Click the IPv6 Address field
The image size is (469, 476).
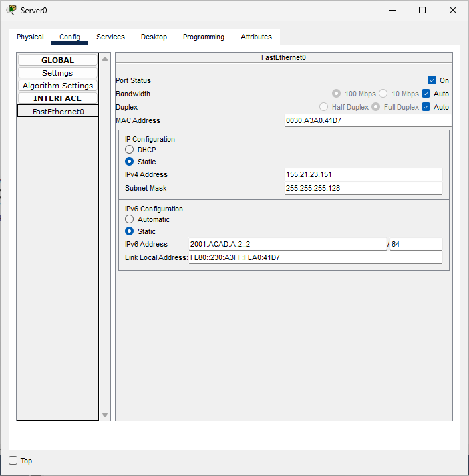[x=287, y=244]
